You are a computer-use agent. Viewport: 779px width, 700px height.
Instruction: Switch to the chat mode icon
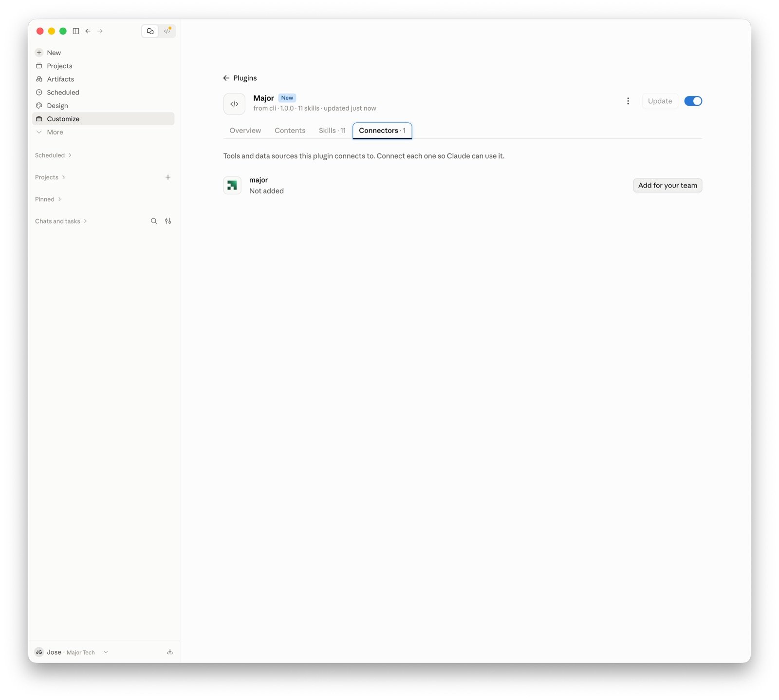[x=150, y=31]
